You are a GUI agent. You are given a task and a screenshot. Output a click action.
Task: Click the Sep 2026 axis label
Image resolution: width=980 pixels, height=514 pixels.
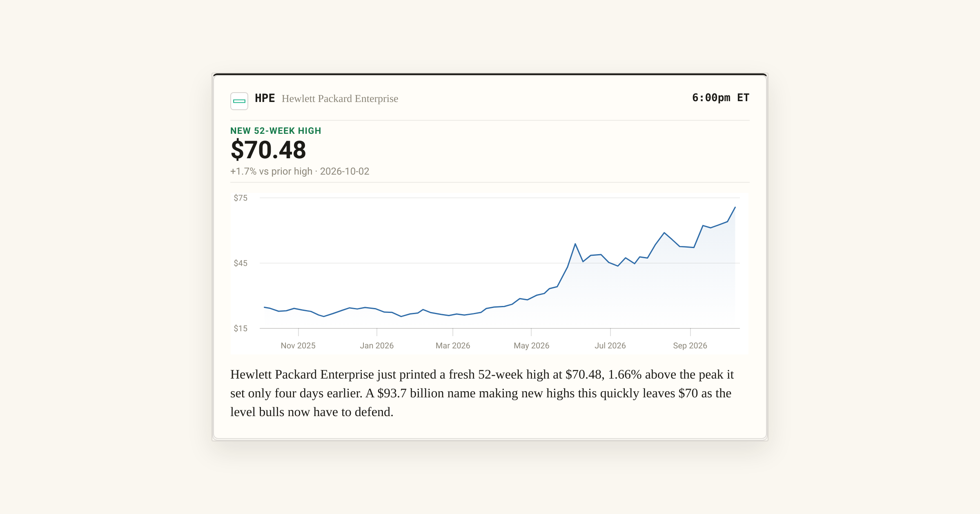click(x=690, y=346)
